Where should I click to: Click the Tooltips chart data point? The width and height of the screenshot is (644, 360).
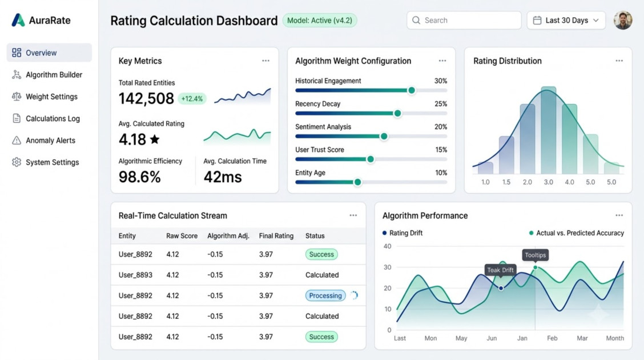pos(535,267)
